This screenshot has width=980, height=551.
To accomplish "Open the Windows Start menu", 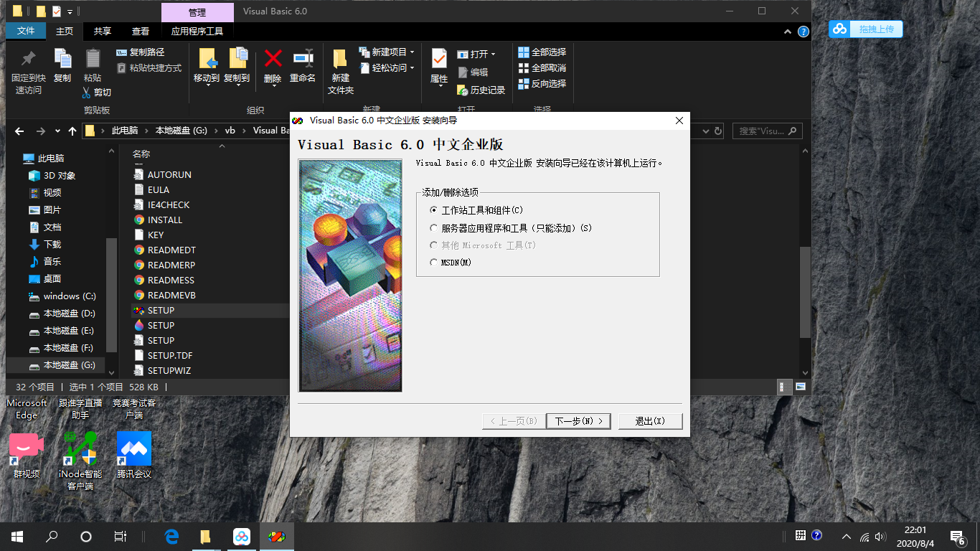I will [17, 537].
